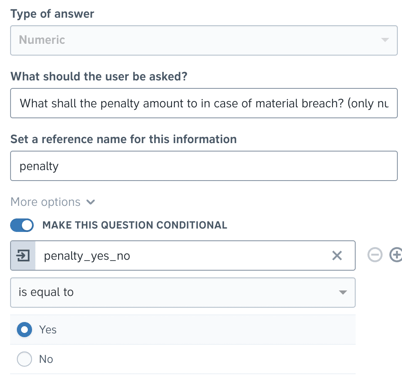This screenshot has height=378, width=402.
Task: Click the arrow of the Numeric dropdown
Action: point(385,40)
